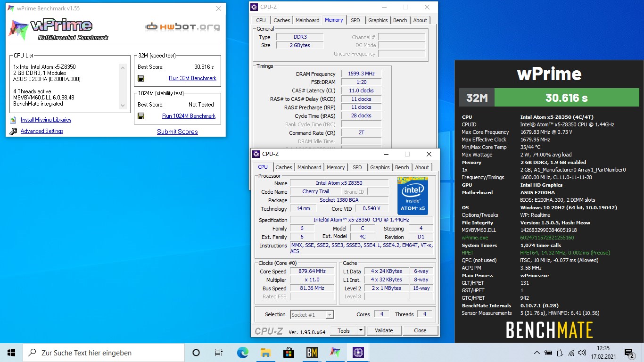Click the Install Missing Libraries link

click(x=46, y=120)
